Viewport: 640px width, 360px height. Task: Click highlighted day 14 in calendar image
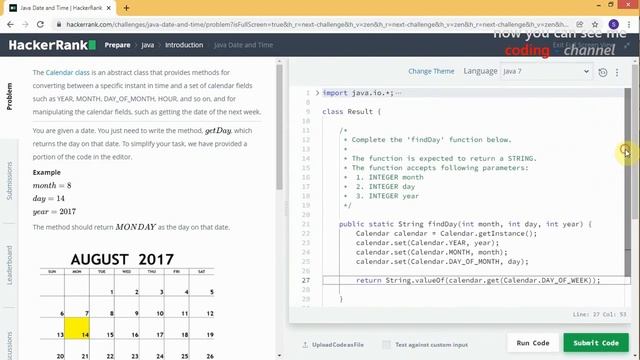coord(77,328)
